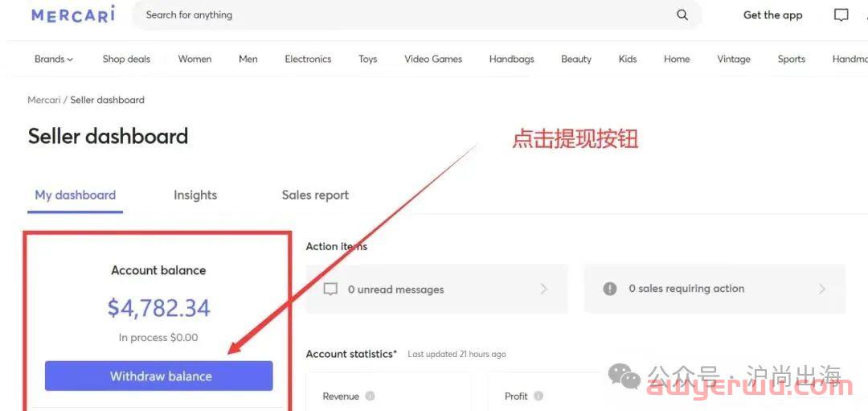The image size is (868, 411).
Task: Open the Sales report tab
Action: tap(315, 195)
